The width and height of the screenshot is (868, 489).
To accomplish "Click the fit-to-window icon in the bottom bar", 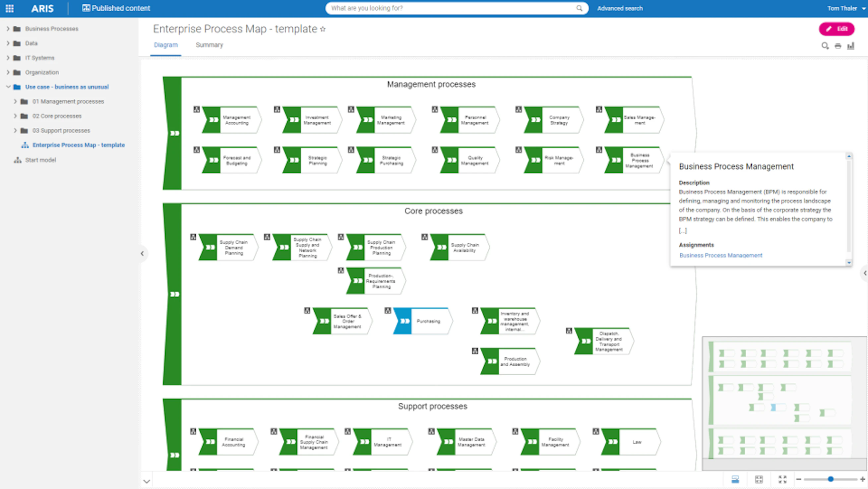I will click(x=760, y=479).
